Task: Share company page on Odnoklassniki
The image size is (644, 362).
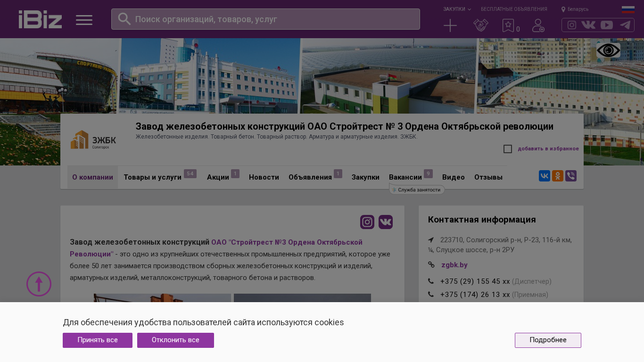Action: pos(558,176)
